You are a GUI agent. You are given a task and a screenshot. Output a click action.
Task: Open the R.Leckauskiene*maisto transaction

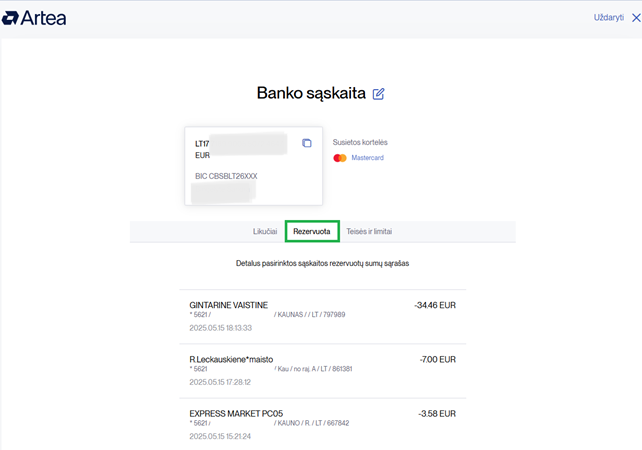[x=323, y=371]
